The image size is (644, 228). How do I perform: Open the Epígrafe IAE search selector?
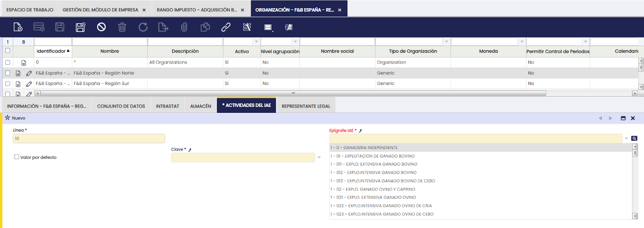(x=634, y=139)
